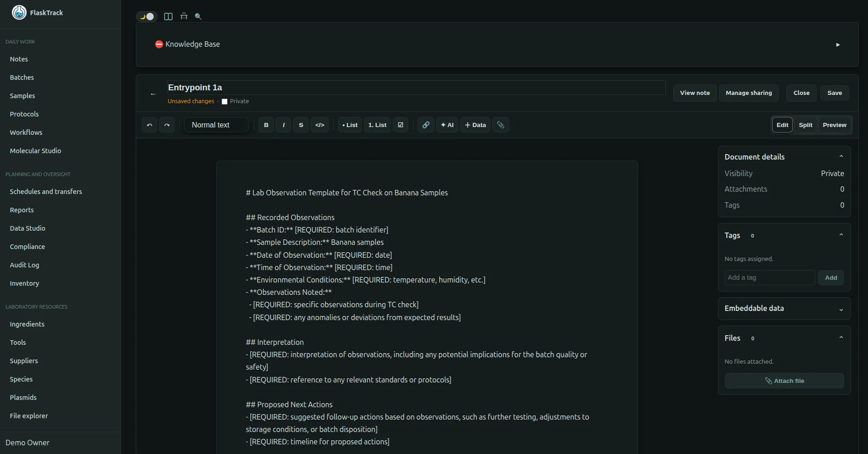868x454 pixels.
Task: Open the Normal text style dropdown
Action: 217,125
